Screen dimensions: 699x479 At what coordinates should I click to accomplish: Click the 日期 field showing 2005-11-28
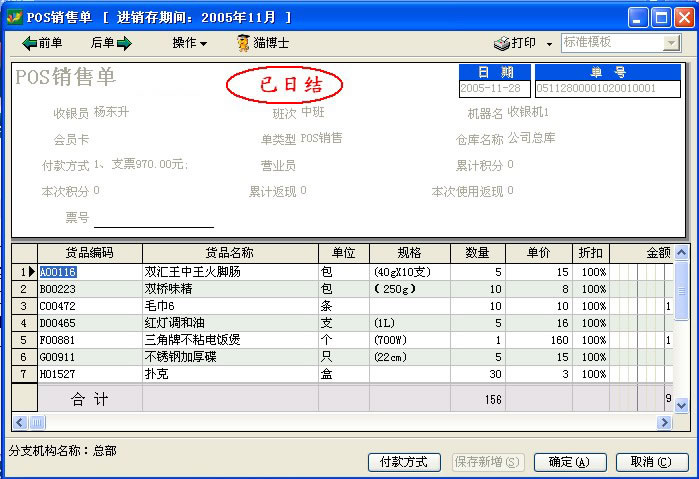pos(494,88)
